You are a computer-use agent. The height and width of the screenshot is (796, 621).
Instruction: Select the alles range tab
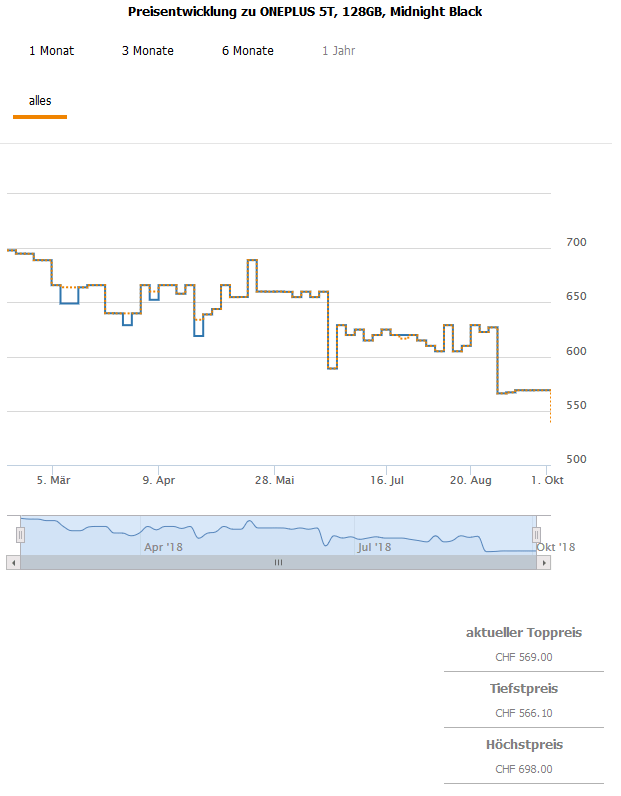click(41, 103)
